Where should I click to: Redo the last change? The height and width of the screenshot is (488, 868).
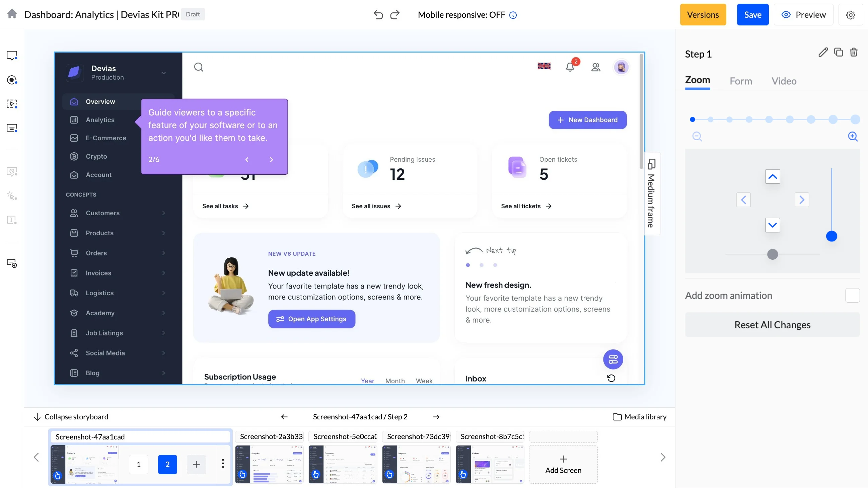[x=395, y=14]
